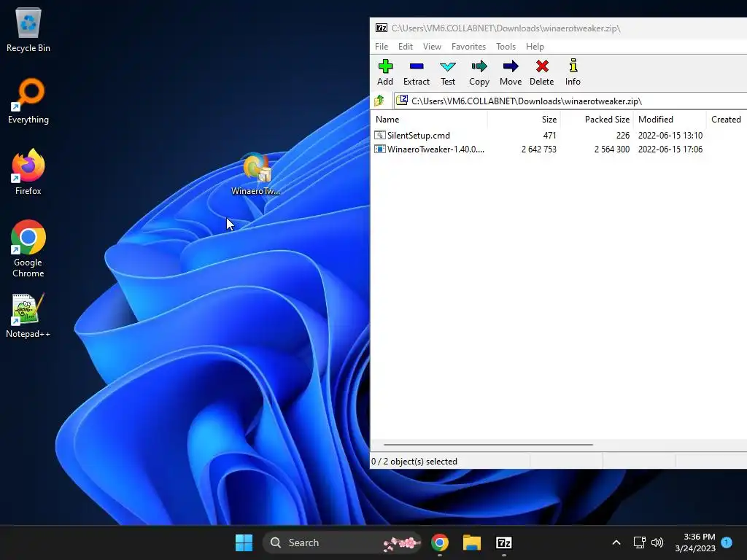The width and height of the screenshot is (747, 560).
Task: Click the 7-Zip taskbar icon
Action: click(503, 542)
